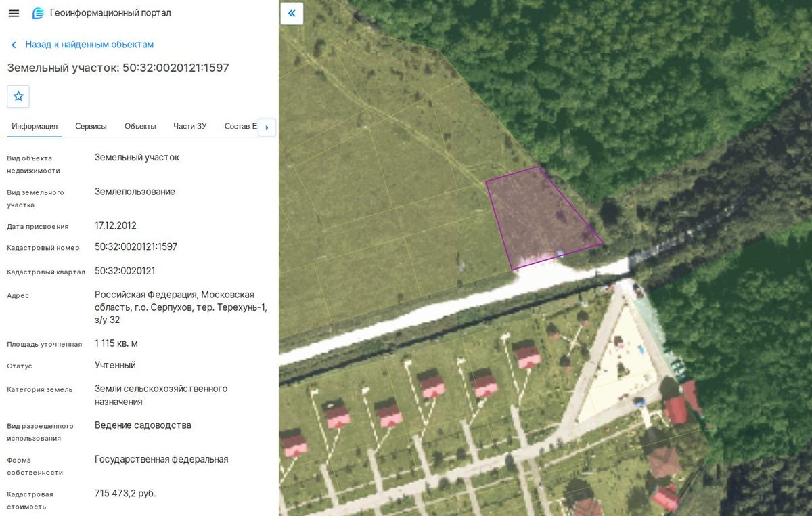812x516 pixels.
Task: Click the Земли сельскохозяйственного назначения value
Action: 161,395
